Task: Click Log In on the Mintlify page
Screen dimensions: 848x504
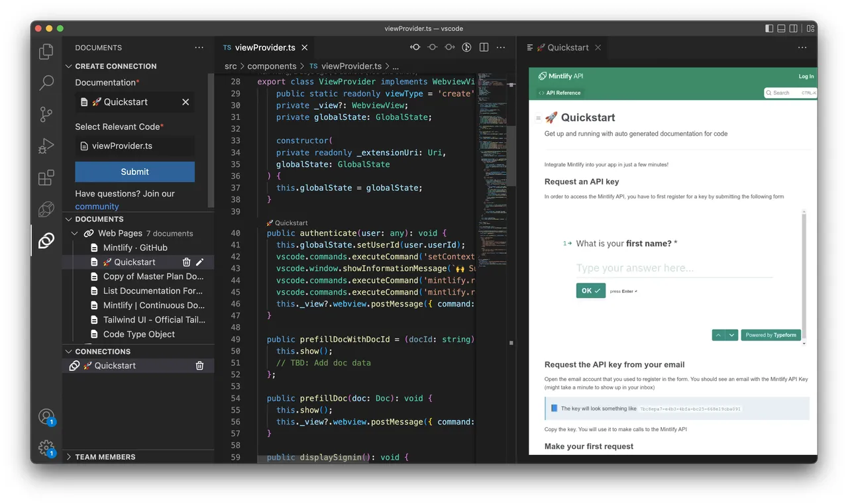Action: tap(806, 76)
